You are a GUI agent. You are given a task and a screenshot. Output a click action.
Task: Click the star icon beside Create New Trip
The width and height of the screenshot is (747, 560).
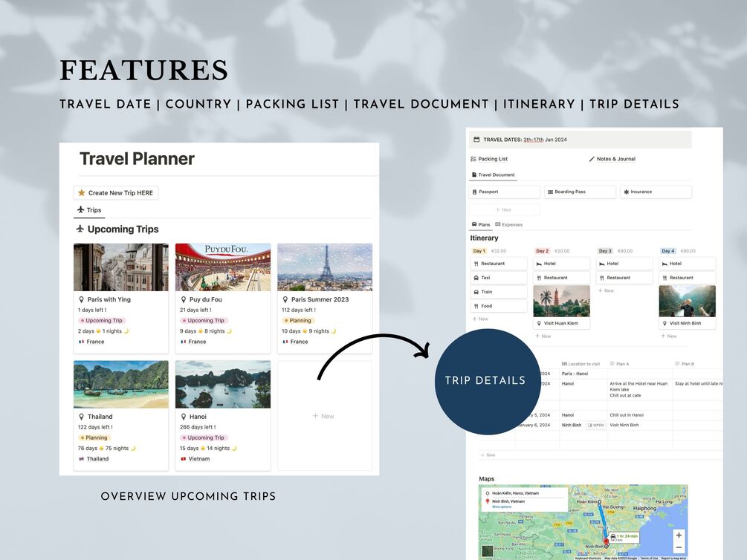(x=82, y=193)
